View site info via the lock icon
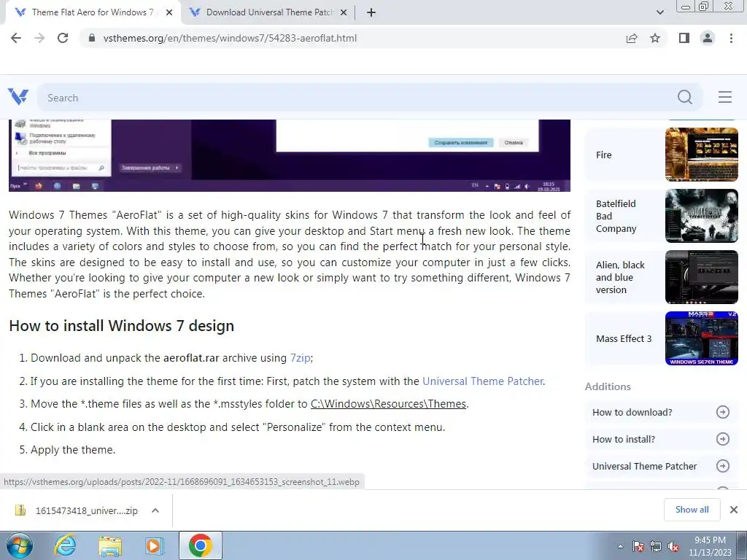This screenshot has height=560, width=747. point(92,38)
